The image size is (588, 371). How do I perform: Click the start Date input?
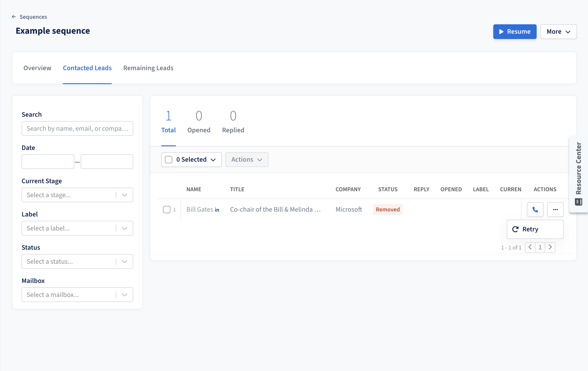[48, 162]
